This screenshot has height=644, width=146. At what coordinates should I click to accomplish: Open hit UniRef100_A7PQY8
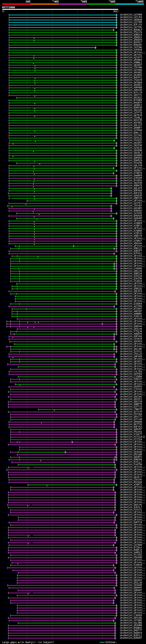pos(131,50)
